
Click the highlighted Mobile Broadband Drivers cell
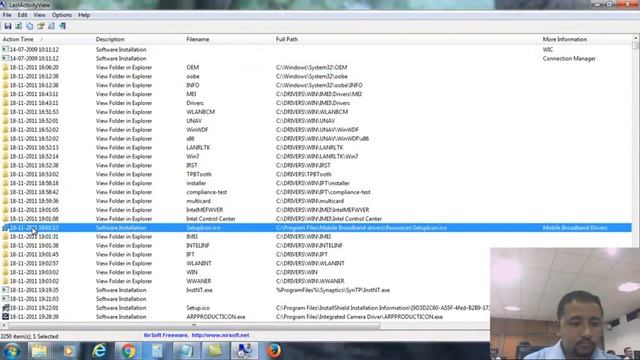(575, 228)
